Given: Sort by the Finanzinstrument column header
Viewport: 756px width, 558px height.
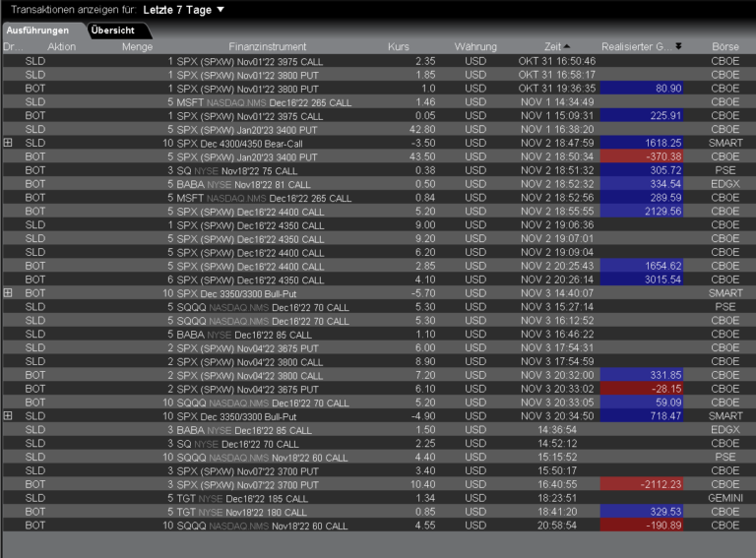Looking at the screenshot, I should pyautogui.click(x=267, y=46).
